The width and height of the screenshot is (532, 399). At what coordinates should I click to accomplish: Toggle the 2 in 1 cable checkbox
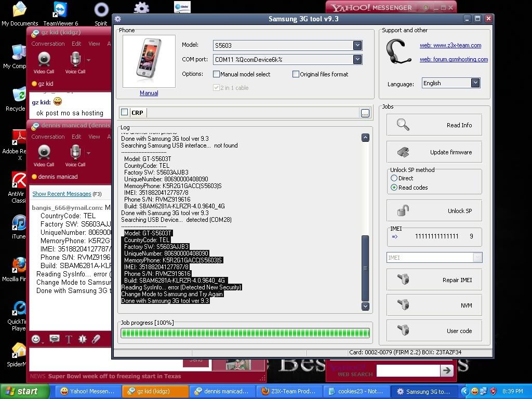tap(216, 87)
